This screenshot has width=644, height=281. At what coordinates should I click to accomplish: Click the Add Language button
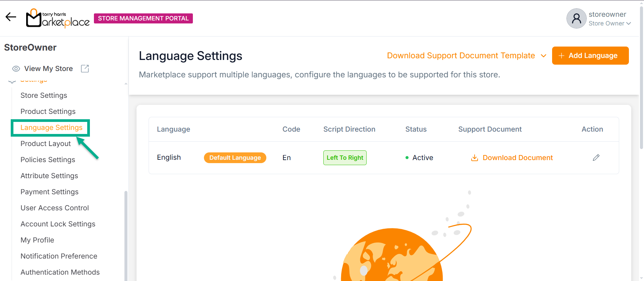click(590, 56)
